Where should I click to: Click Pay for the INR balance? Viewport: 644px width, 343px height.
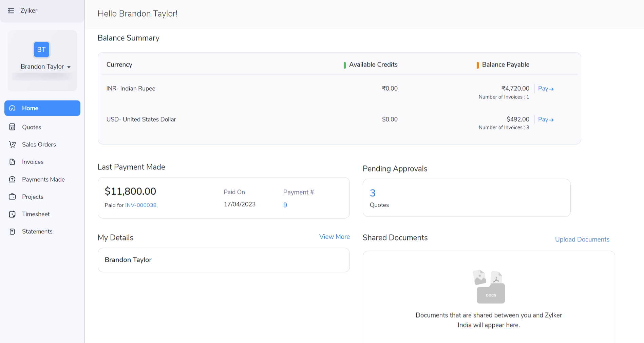pyautogui.click(x=546, y=88)
